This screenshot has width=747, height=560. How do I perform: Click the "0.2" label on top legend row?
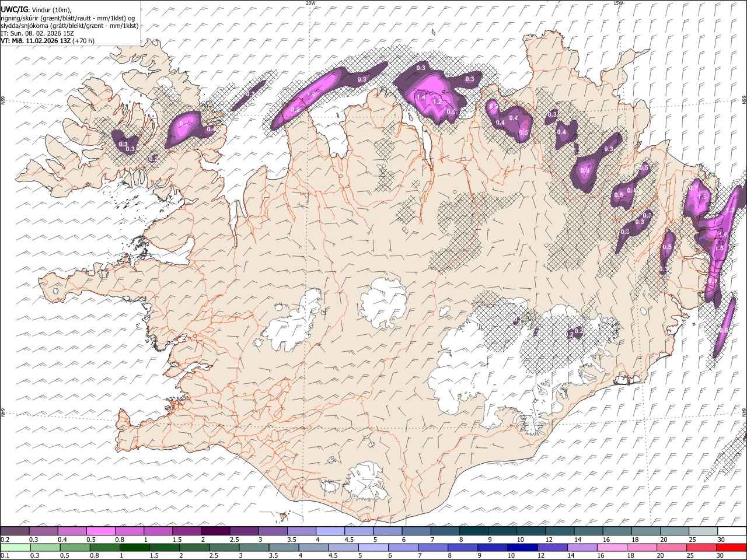coord(5,540)
